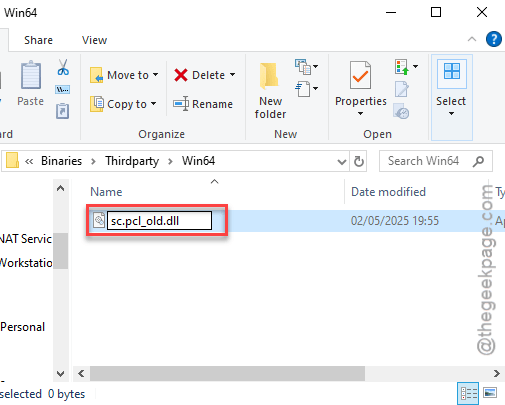Click the Paste shortcut icon
Screen dimensions: 505x405
(x=62, y=111)
